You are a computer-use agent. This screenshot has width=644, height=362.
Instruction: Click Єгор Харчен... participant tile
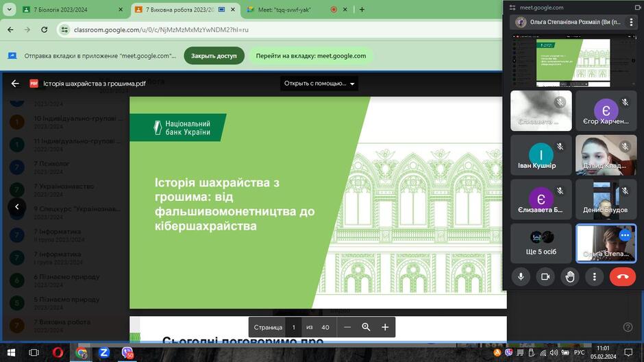pos(606,111)
